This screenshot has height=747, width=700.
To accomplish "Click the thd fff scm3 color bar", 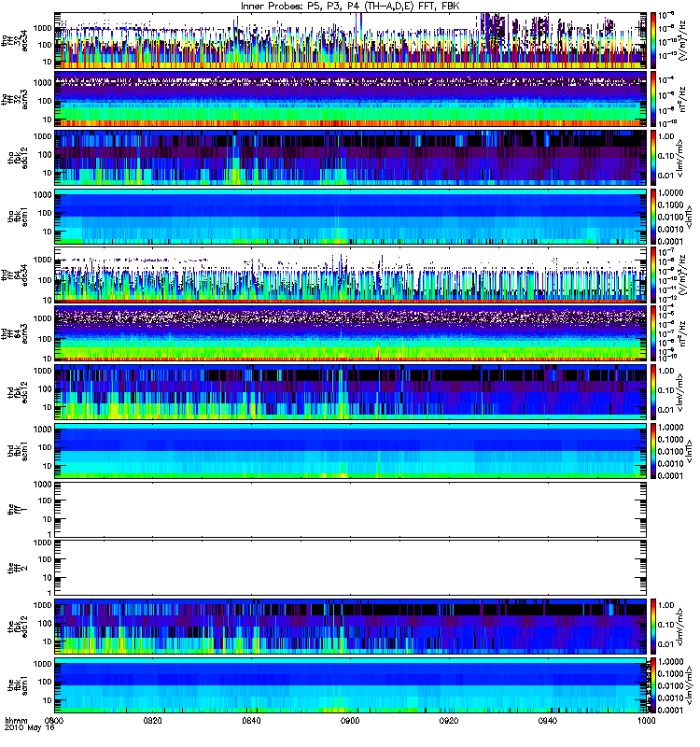I will [x=653, y=333].
